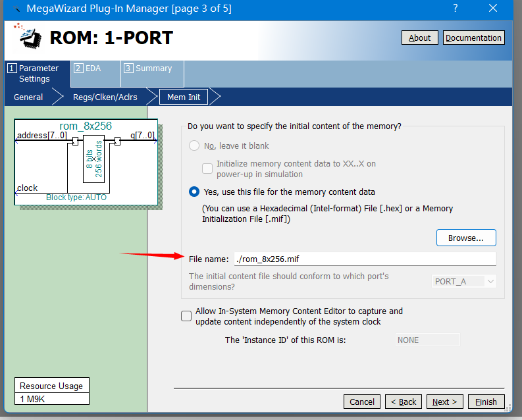Select 'Yes, use this file' radio option
The height and width of the screenshot is (420, 522).
point(194,192)
